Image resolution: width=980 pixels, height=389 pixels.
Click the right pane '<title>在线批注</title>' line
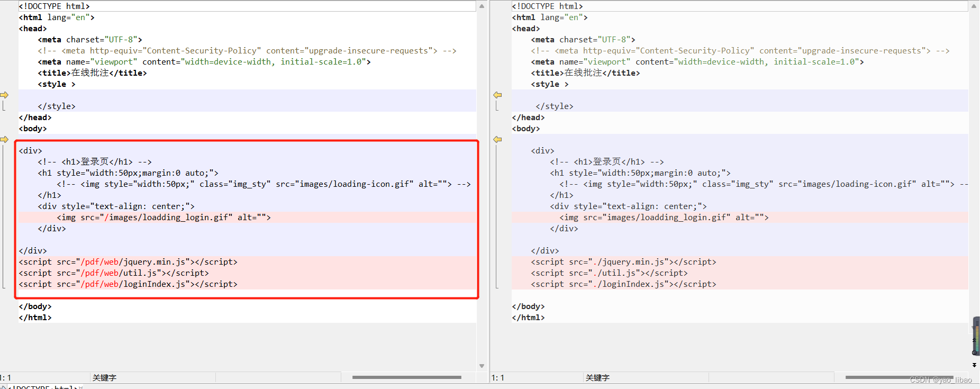coord(585,73)
